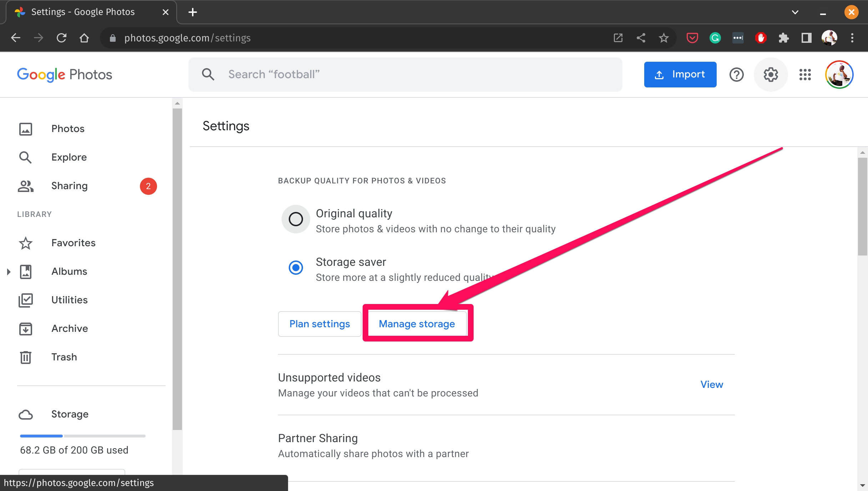Screen dimensions: 868x491
Task: Open the Extensions puzzle icon
Action: [x=784, y=38]
